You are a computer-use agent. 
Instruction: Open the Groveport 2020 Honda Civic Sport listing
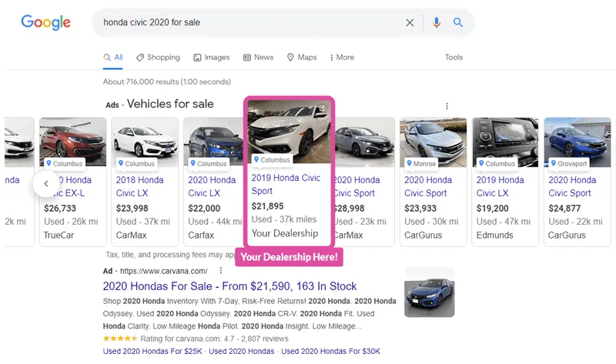(572, 186)
